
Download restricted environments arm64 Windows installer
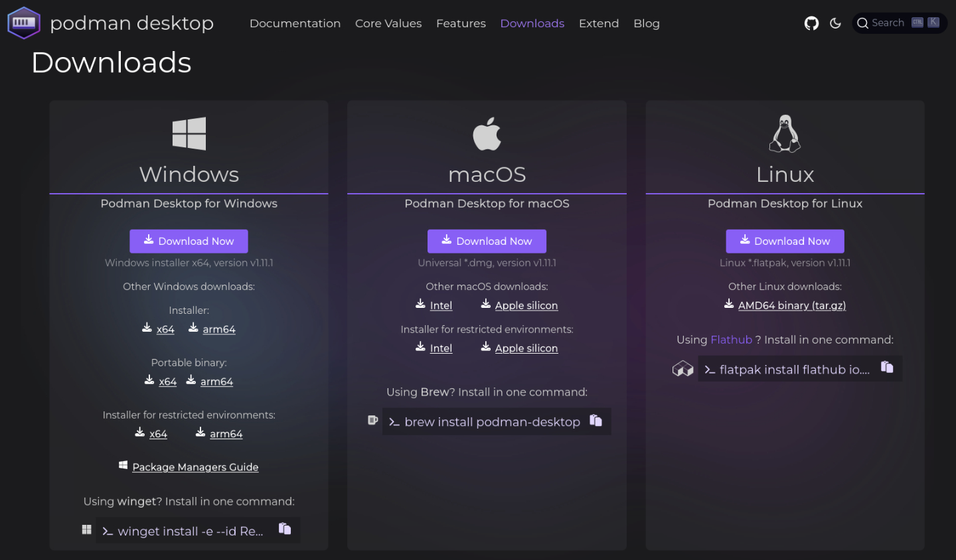point(226,434)
